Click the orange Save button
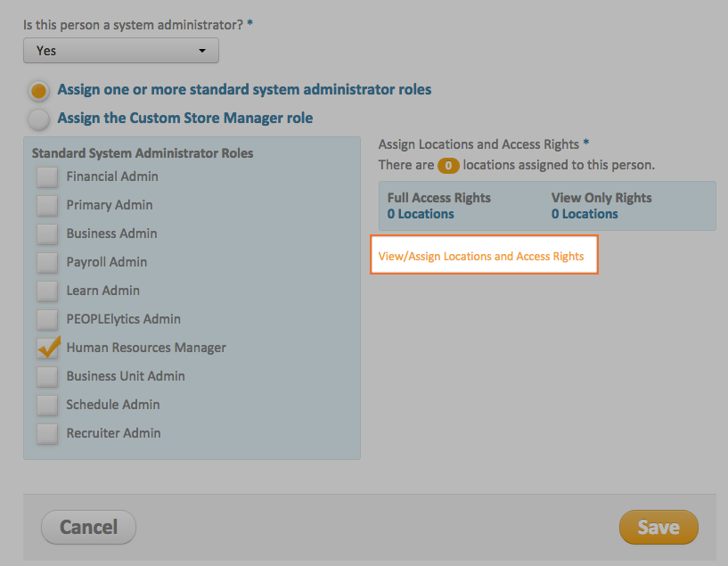The width and height of the screenshot is (728, 566). coord(658,527)
